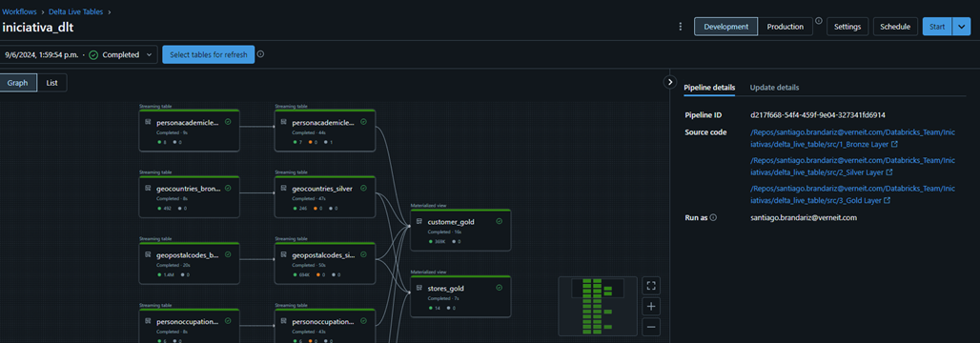
Task: Open the kebab more-options menu
Action: pos(681,27)
